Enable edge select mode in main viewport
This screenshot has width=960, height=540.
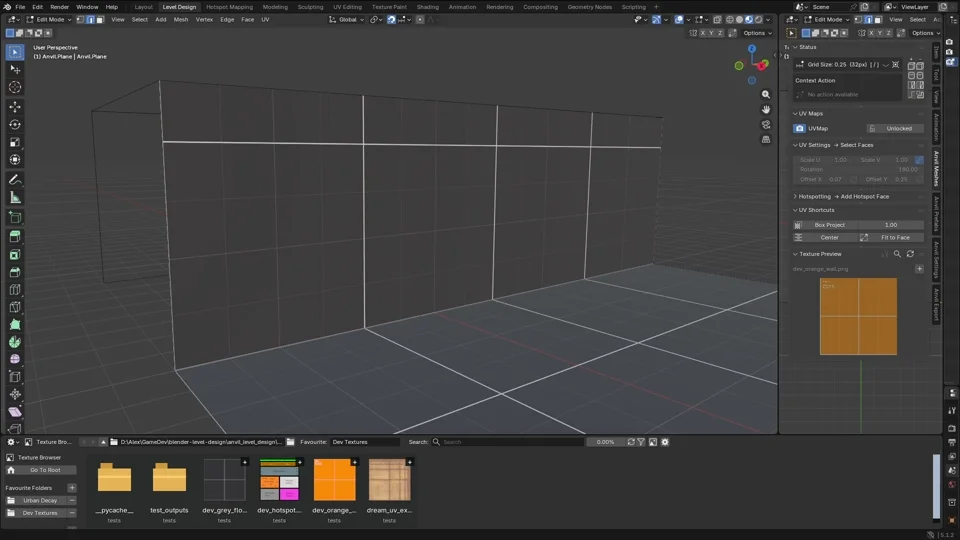(90, 20)
